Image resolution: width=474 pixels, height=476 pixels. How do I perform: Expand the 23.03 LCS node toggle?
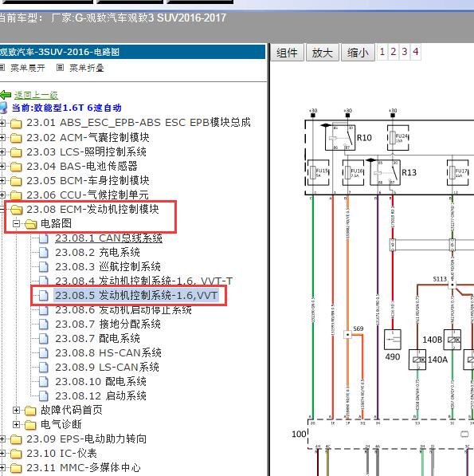pyautogui.click(x=2, y=151)
